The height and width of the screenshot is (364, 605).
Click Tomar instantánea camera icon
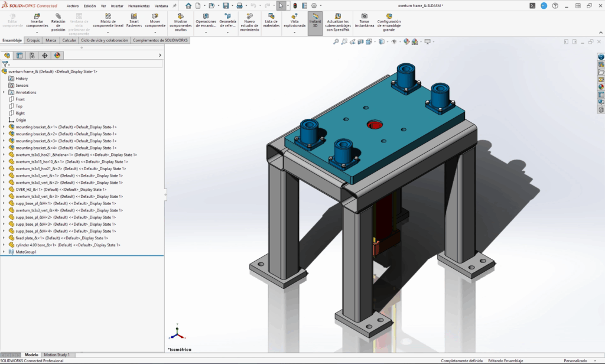364,17
